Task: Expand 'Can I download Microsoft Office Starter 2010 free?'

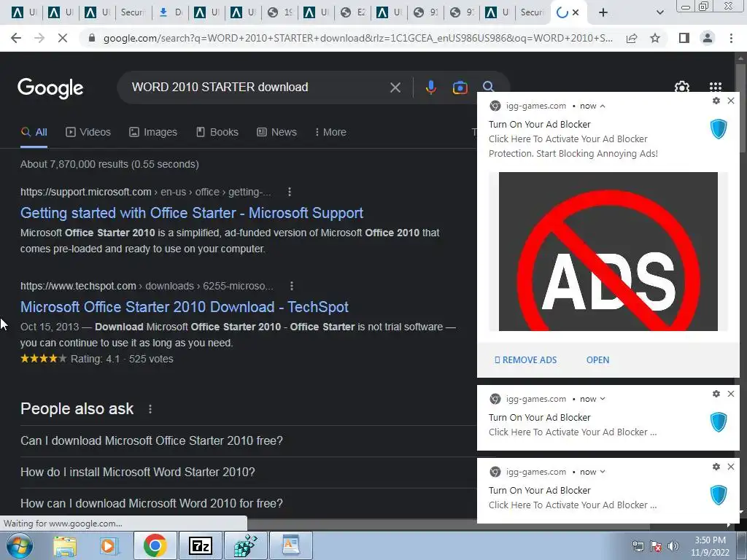Action: pyautogui.click(x=248, y=441)
